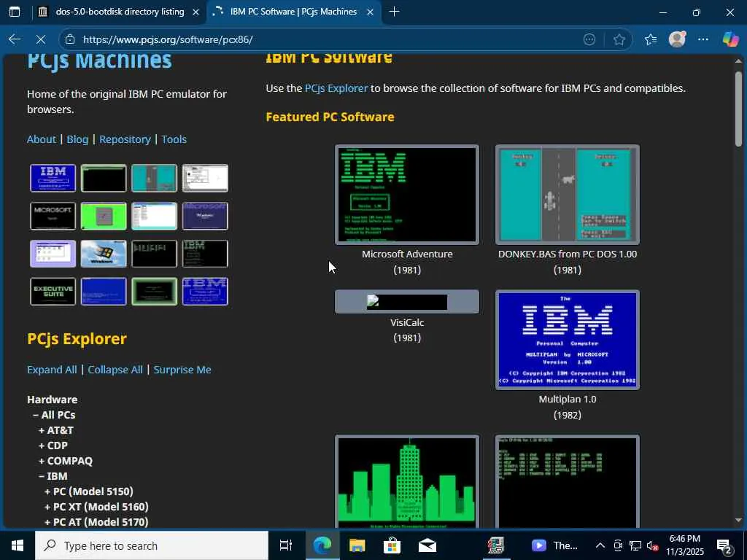Open the tab actions menu icon

click(15, 12)
